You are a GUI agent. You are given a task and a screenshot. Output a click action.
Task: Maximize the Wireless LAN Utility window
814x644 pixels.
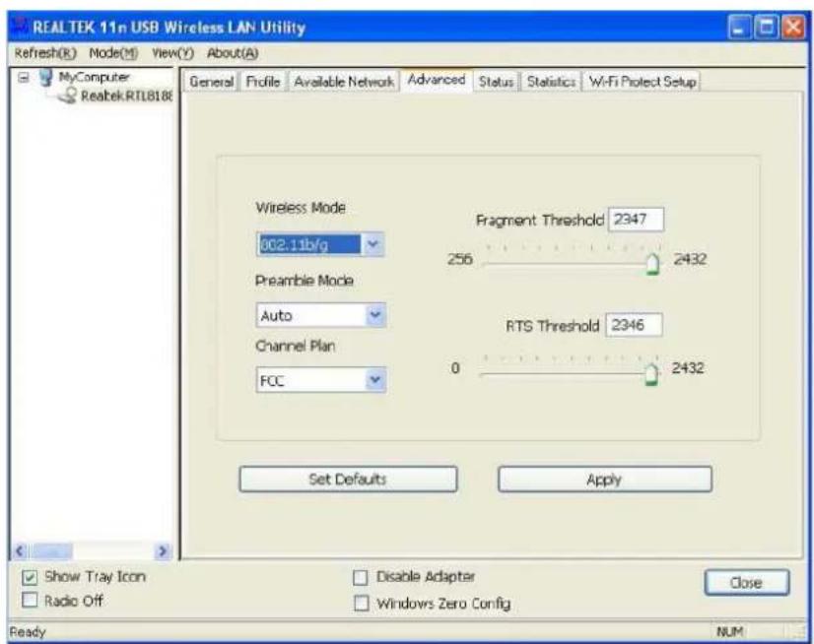pyautogui.click(x=767, y=28)
